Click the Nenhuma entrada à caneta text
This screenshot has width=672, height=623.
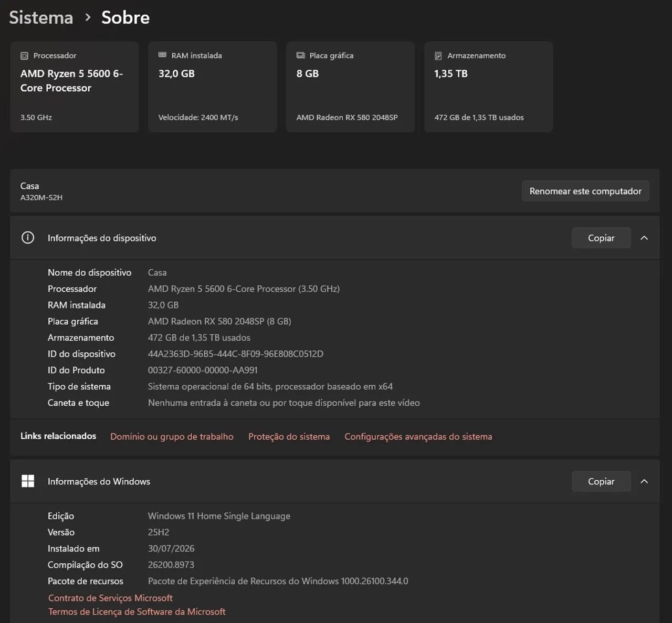[x=284, y=403]
